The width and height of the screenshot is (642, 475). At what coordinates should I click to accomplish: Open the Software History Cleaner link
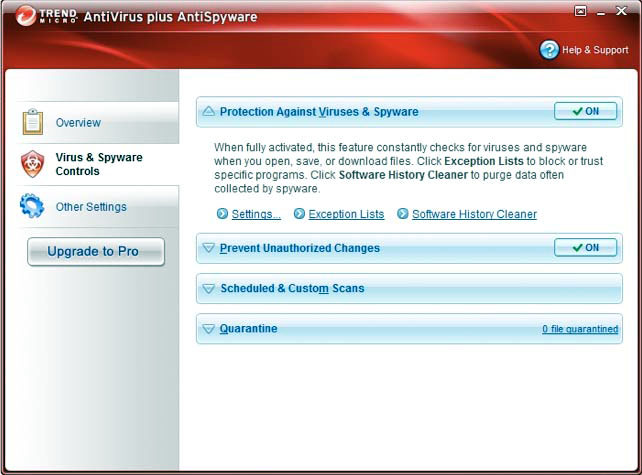pos(474,214)
